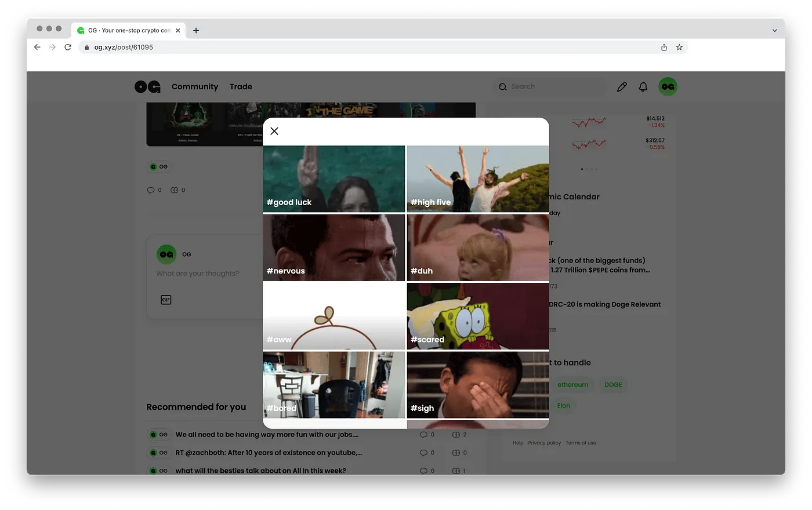Open post 'We all need to be having way more fun'
Viewport: 812px width, 510px height.
267,435
